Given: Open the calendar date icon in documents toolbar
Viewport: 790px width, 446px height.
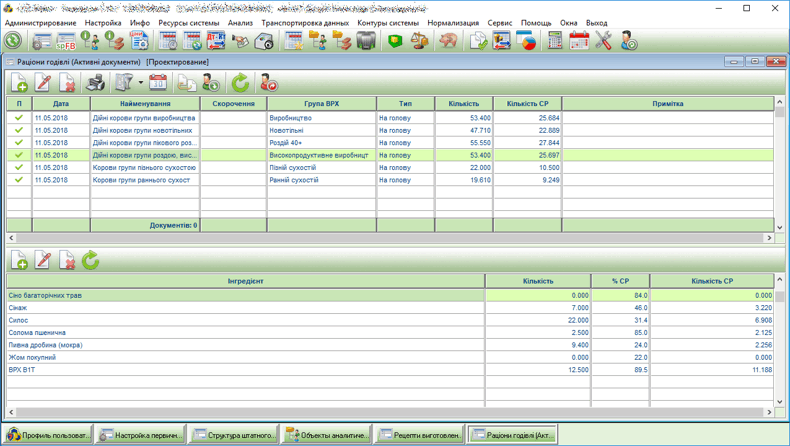Looking at the screenshot, I should 158,83.
